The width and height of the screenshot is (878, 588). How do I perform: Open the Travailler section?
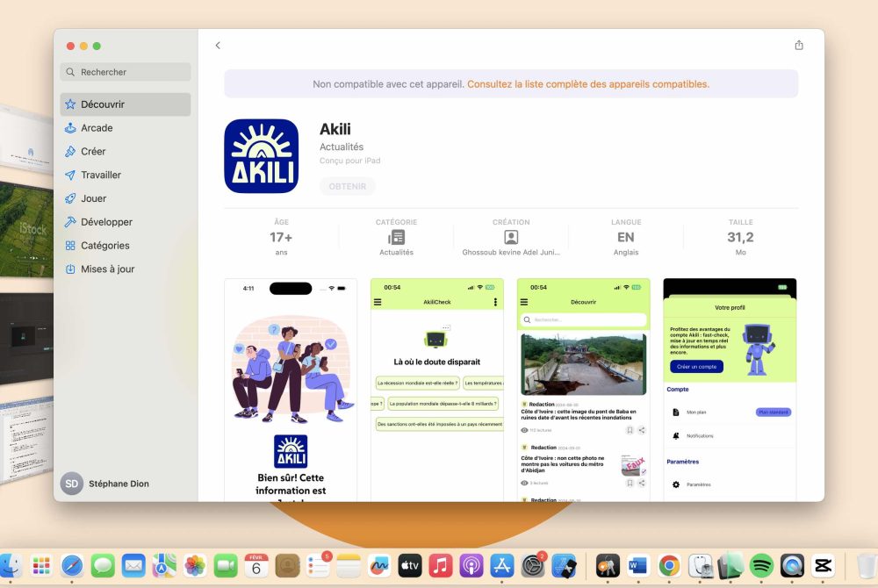pyautogui.click(x=126, y=176)
